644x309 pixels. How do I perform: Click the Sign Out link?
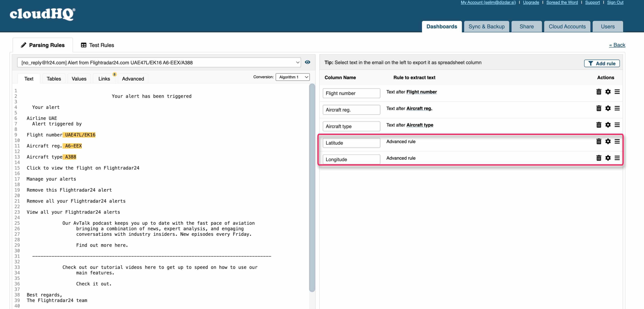coord(615,2)
